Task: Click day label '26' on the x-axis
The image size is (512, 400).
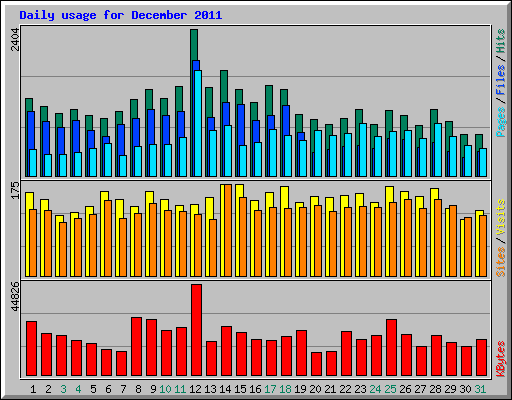Action: pos(405,389)
